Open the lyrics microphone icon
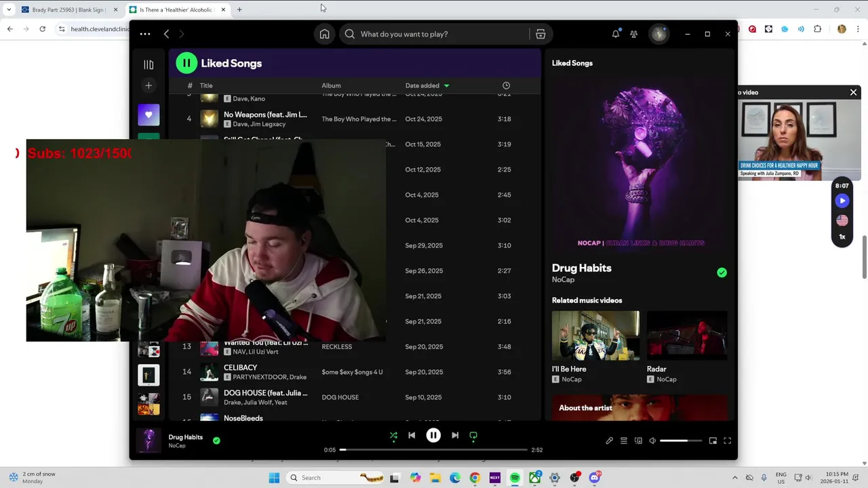Image resolution: width=868 pixels, height=488 pixels. pos(609,441)
